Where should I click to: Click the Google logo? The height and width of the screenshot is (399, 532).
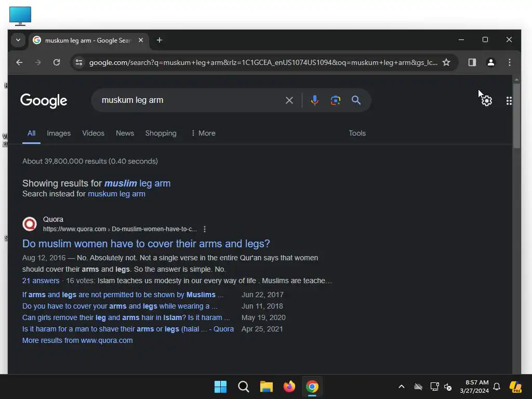[44, 101]
